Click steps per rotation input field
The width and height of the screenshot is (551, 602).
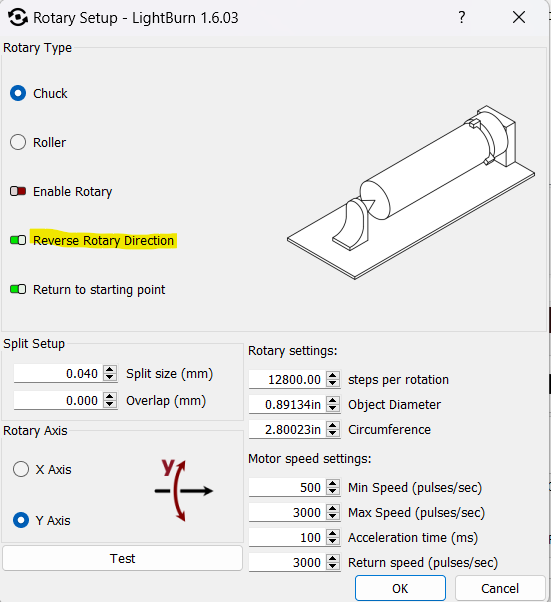(287, 379)
